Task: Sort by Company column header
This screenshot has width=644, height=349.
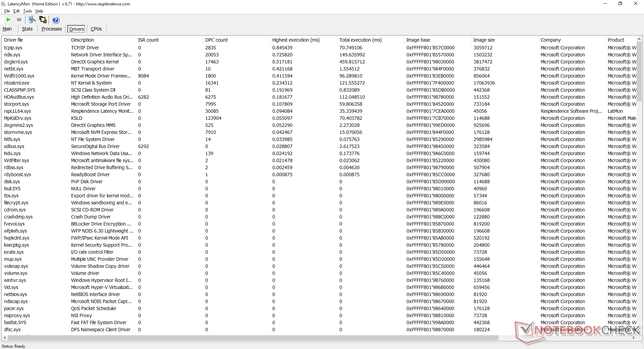Action: pyautogui.click(x=572, y=40)
